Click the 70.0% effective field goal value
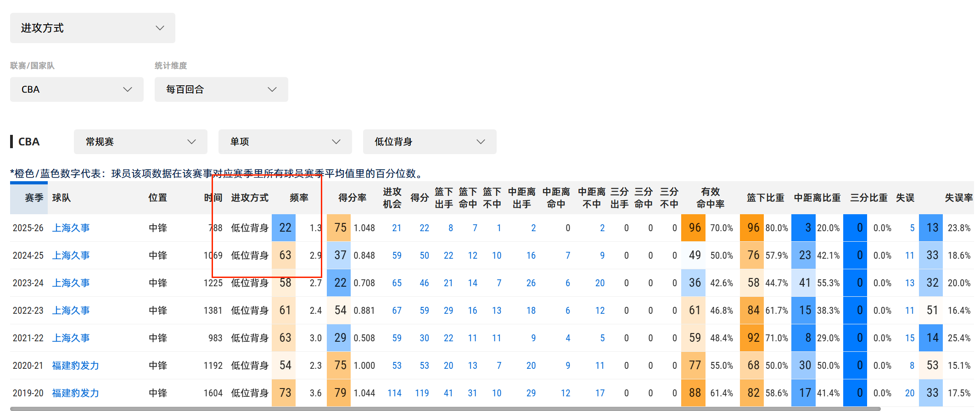Image resolution: width=980 pixels, height=411 pixels. click(722, 228)
